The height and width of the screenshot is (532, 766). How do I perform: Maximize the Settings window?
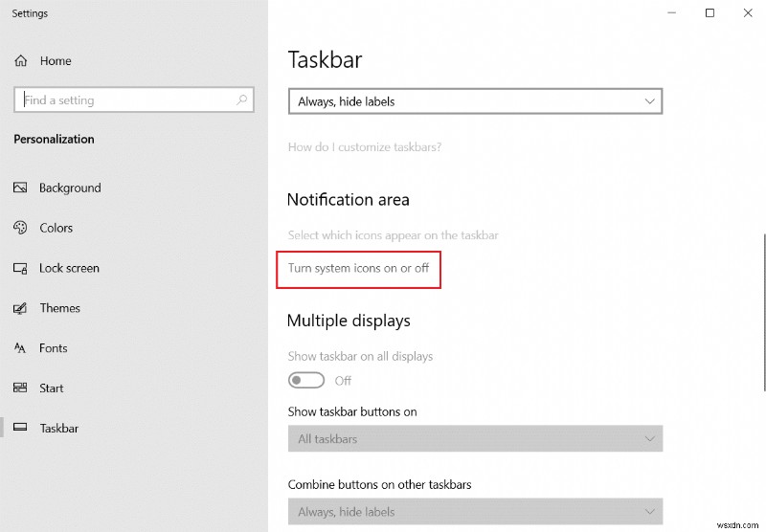coord(710,13)
